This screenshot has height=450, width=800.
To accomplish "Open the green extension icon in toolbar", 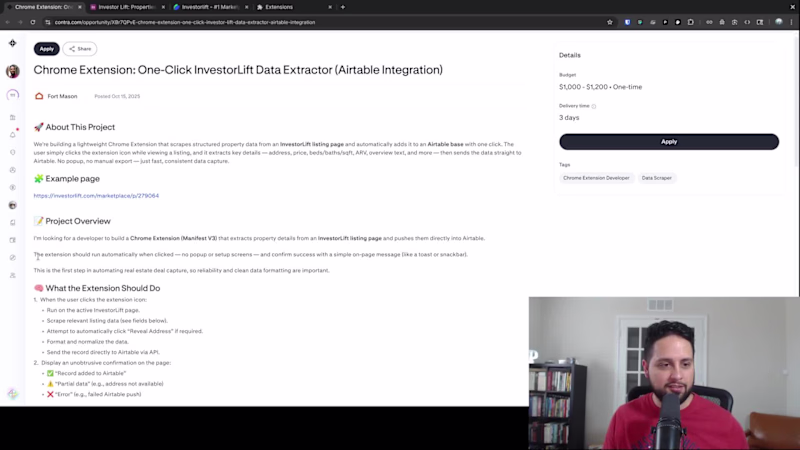I will click(640, 22).
